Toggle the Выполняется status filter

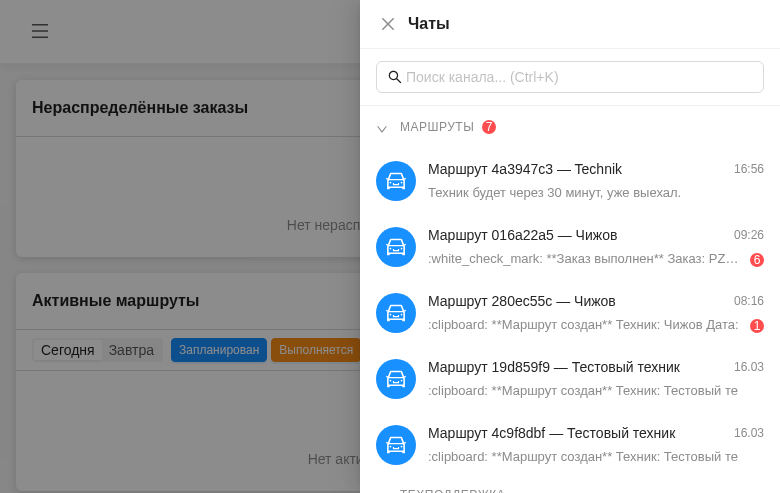click(x=315, y=350)
